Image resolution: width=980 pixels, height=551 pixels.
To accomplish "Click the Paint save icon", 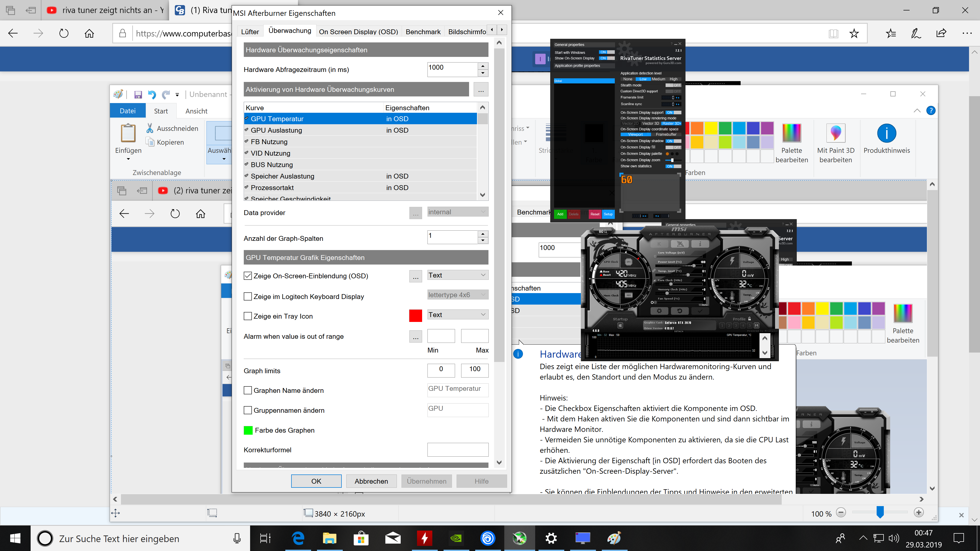I will point(138,95).
